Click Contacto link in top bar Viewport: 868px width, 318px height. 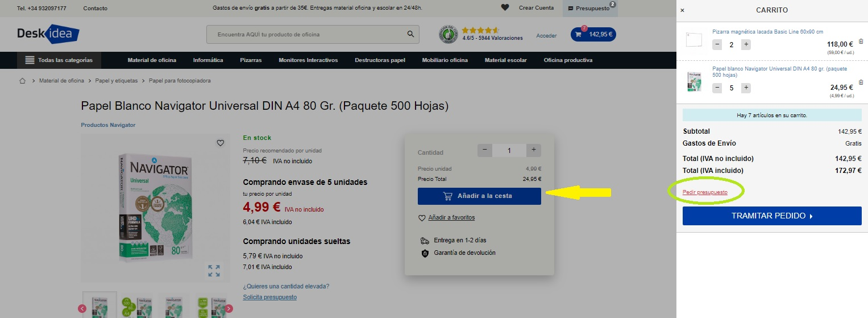pos(95,9)
